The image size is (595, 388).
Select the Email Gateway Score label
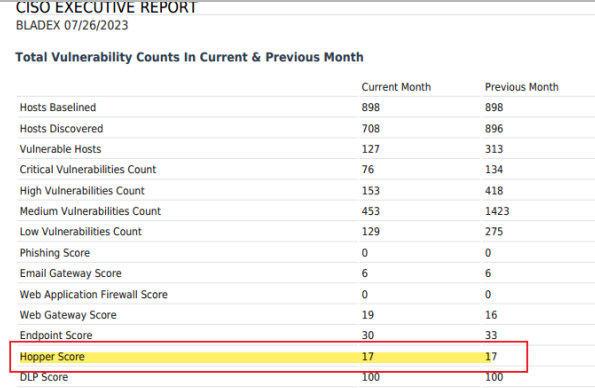pyautogui.click(x=71, y=273)
